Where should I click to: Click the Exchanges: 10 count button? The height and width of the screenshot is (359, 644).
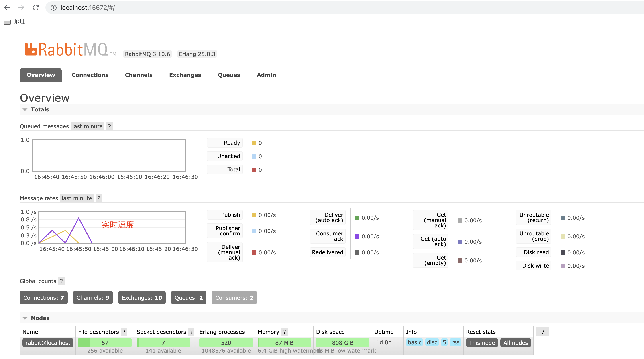(142, 298)
